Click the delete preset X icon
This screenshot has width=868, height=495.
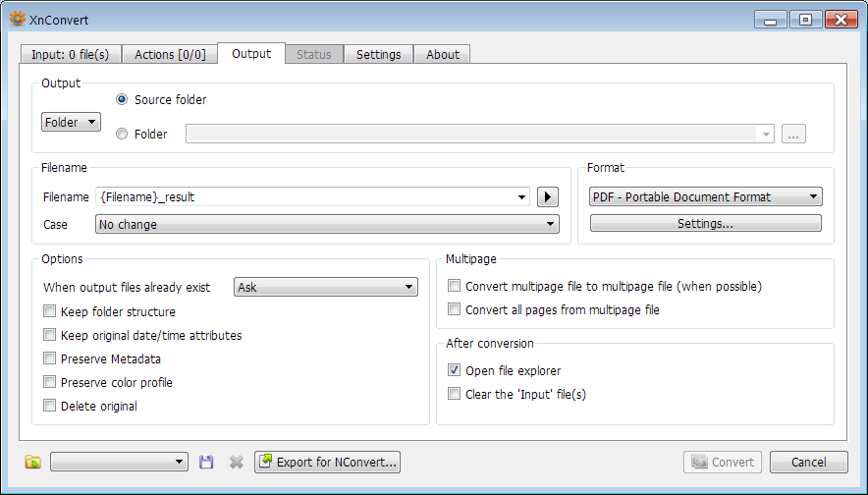237,462
